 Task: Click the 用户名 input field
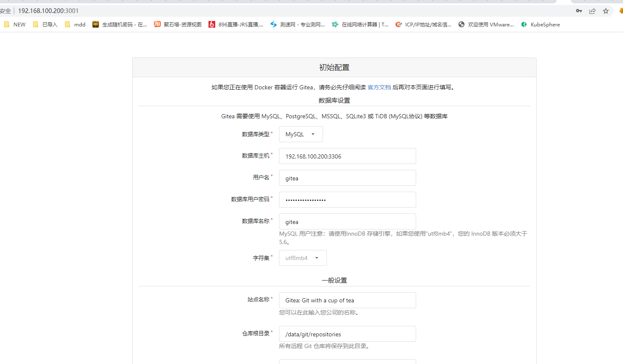coord(347,178)
